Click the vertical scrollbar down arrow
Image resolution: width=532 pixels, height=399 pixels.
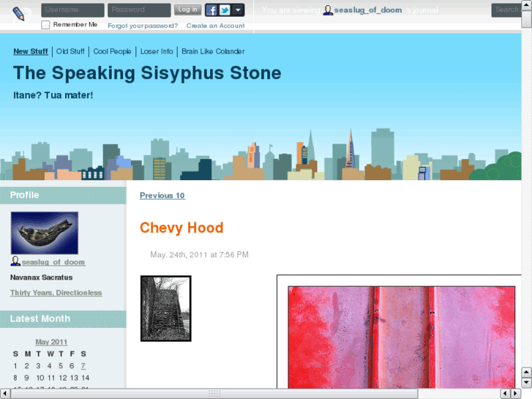[x=526, y=382]
